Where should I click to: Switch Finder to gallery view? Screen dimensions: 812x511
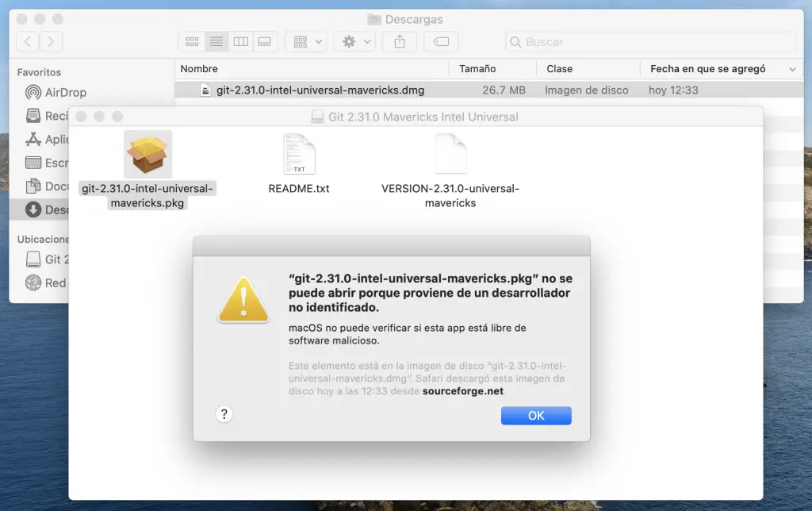coord(265,41)
